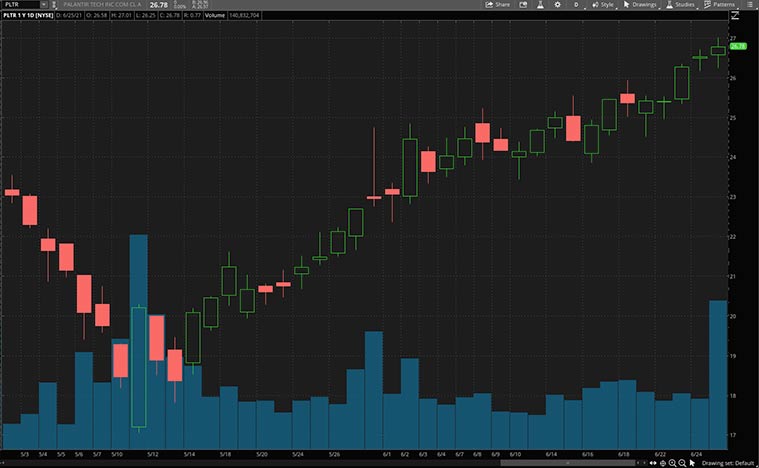Screen dimensions: 759x468
Task: Click the price axis toggle icon below the toolbar
Action: [x=735, y=15]
